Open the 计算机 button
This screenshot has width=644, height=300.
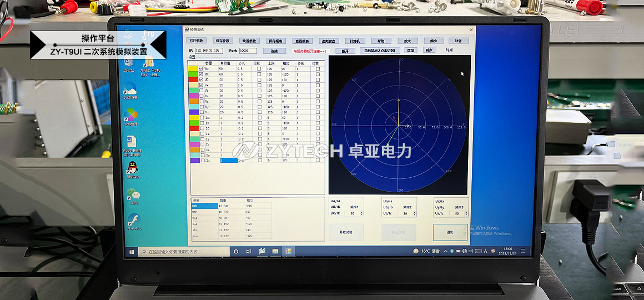tap(355, 41)
